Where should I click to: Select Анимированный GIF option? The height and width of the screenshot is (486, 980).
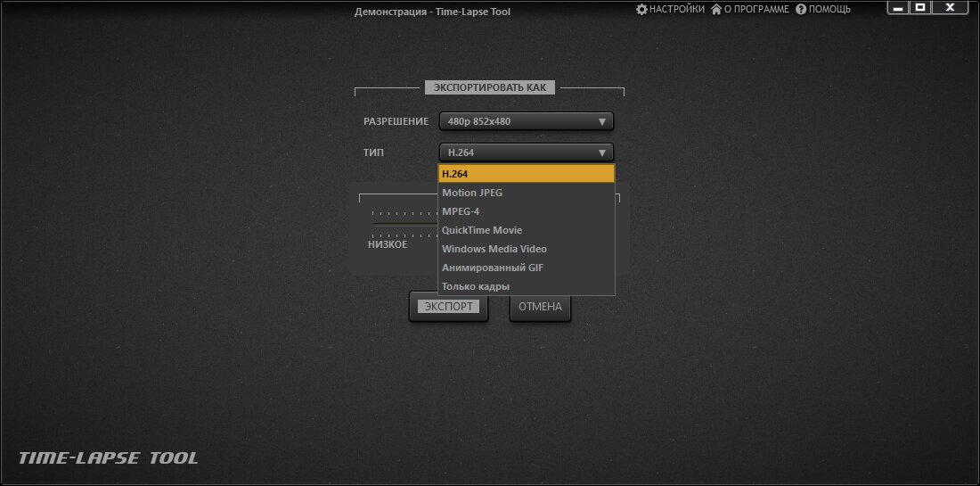pos(526,268)
